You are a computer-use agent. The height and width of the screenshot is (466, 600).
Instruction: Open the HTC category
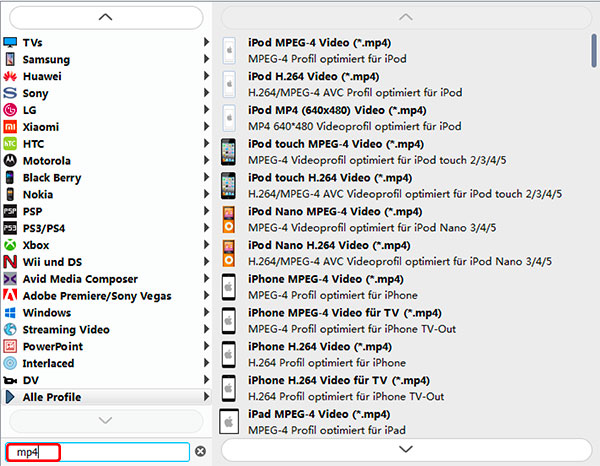pyautogui.click(x=106, y=143)
